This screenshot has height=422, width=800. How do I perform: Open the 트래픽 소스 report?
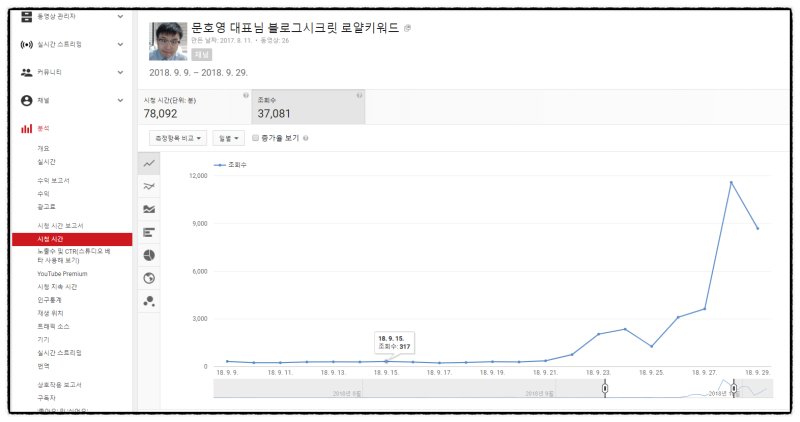pyautogui.click(x=53, y=327)
